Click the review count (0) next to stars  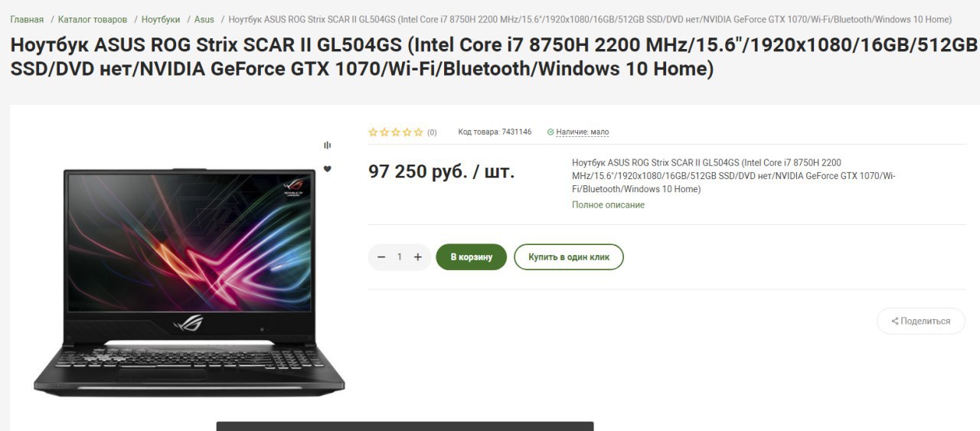(x=432, y=132)
